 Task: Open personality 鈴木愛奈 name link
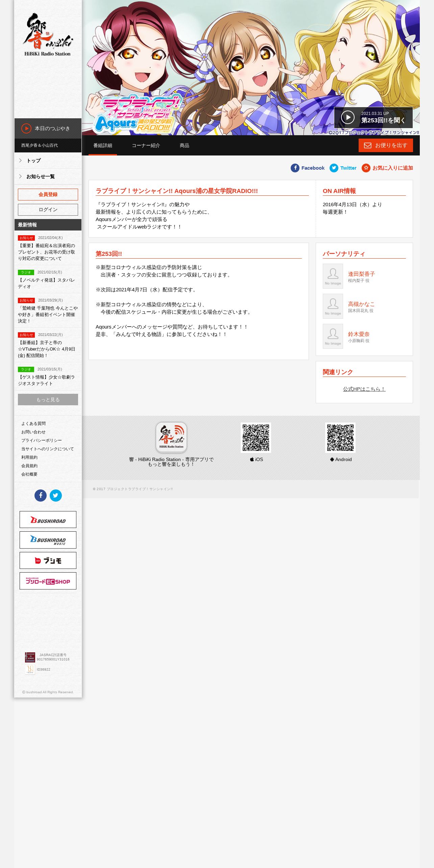(359, 334)
